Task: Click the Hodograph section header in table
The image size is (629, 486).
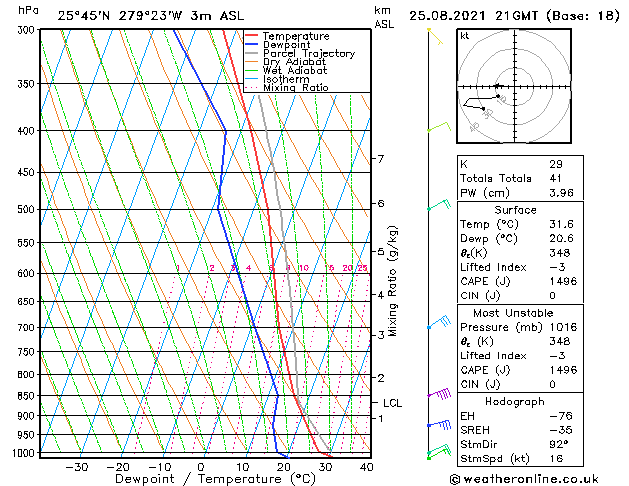Action: [x=514, y=401]
